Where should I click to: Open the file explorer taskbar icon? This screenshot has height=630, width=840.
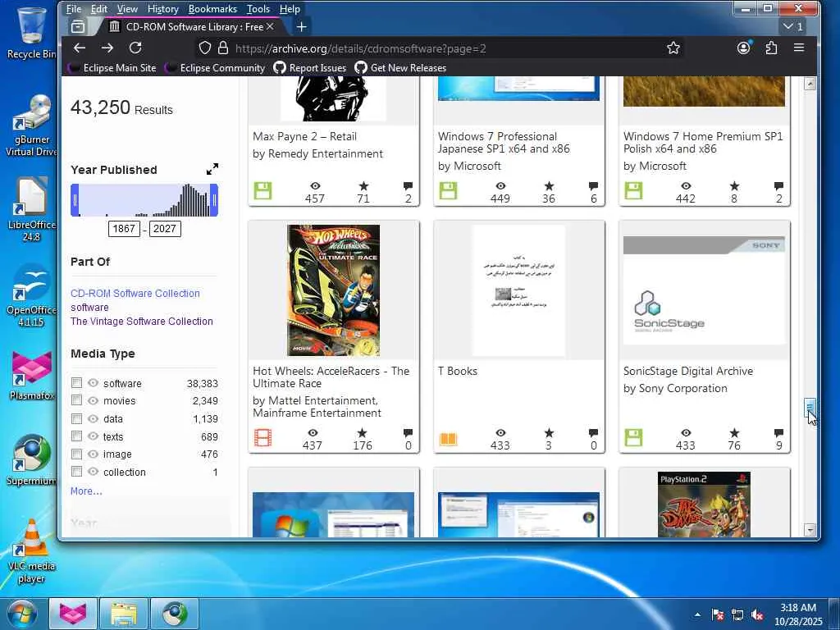[124, 614]
